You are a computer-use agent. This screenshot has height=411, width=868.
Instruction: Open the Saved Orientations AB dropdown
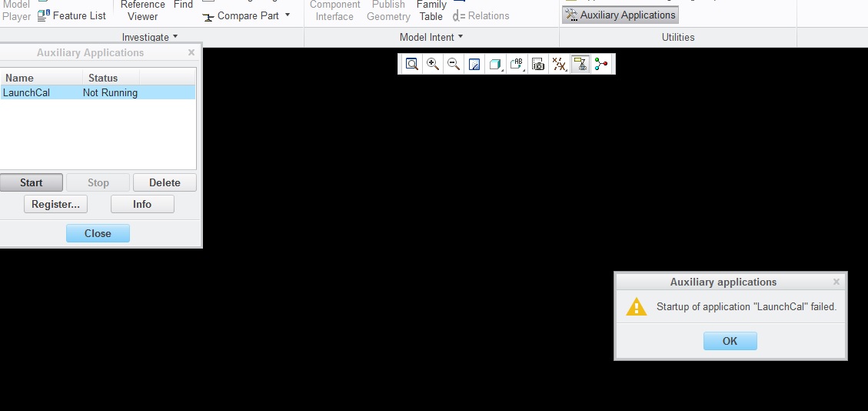[517, 64]
